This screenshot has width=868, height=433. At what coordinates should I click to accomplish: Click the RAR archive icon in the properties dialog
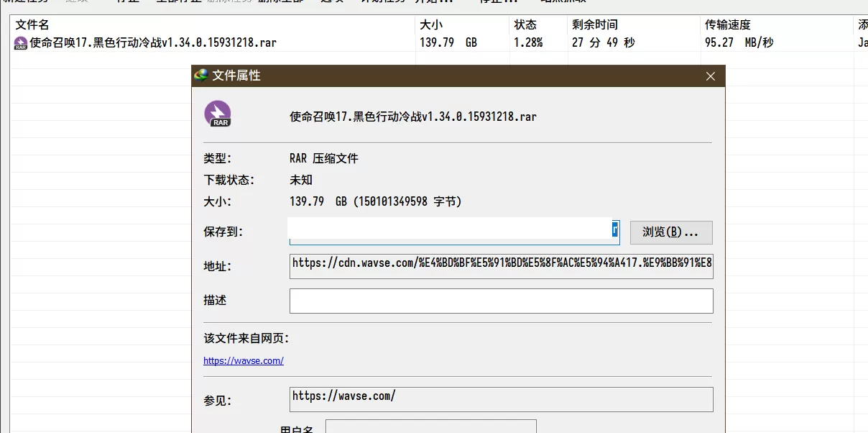pyautogui.click(x=218, y=114)
